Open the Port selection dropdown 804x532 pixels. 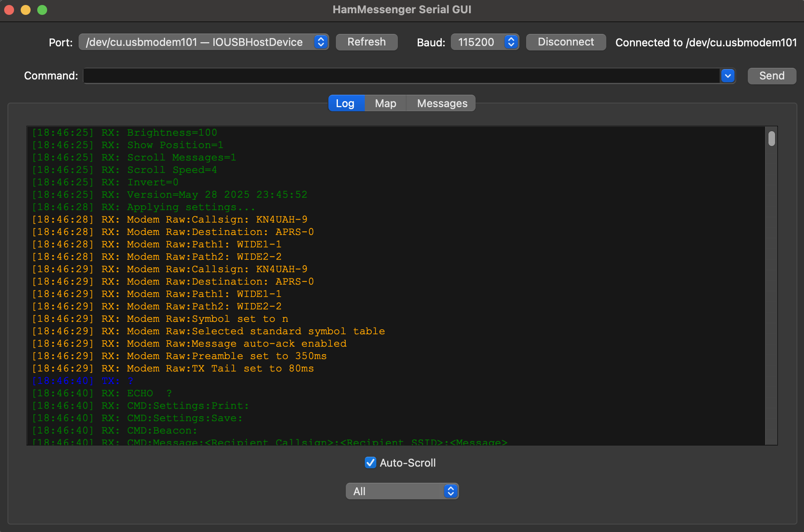tap(203, 42)
